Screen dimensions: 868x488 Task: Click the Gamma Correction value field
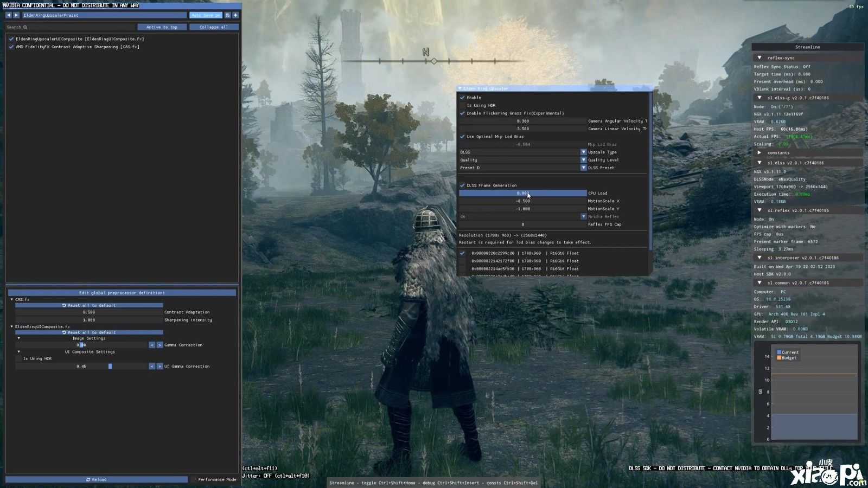(81, 345)
